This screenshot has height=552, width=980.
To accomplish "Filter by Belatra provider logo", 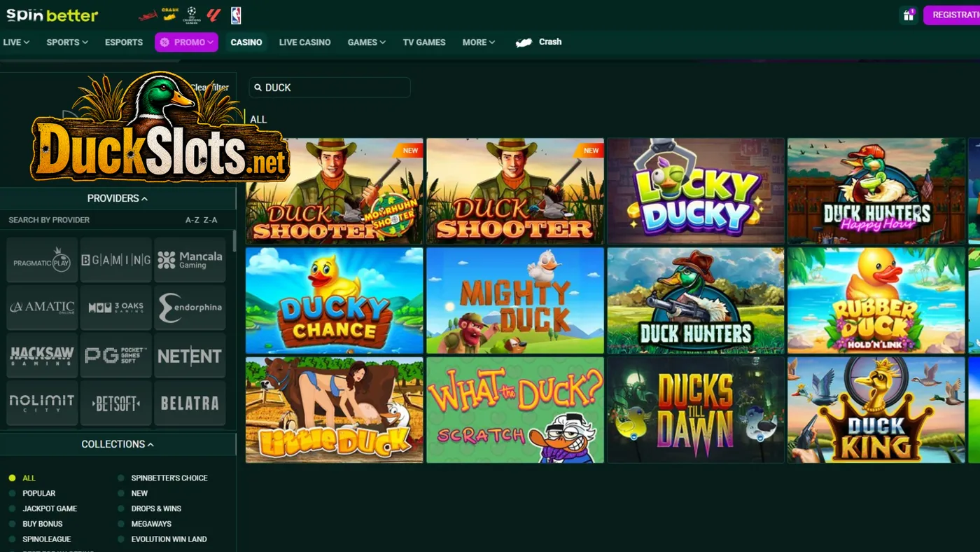I will [x=190, y=403].
